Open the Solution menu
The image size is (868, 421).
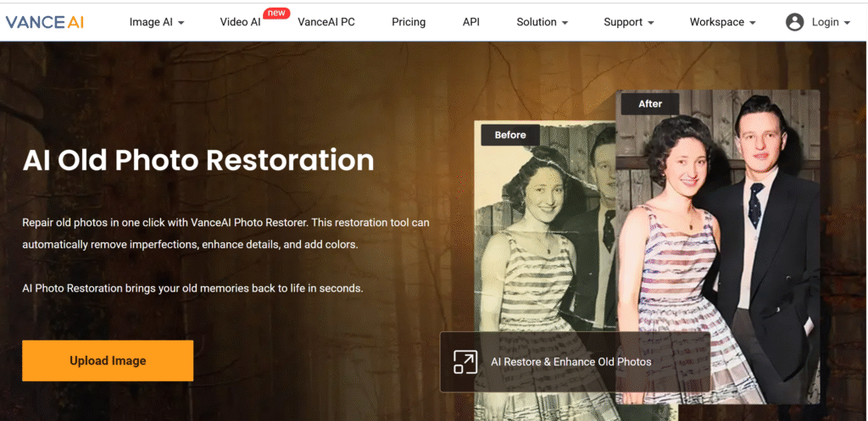(x=537, y=22)
